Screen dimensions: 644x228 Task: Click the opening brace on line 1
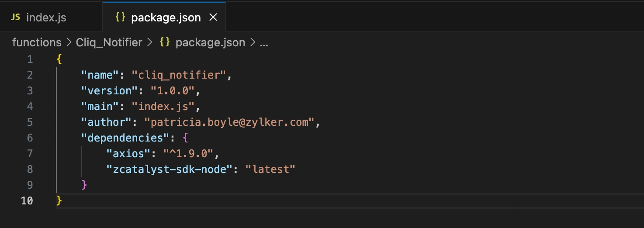tap(59, 59)
